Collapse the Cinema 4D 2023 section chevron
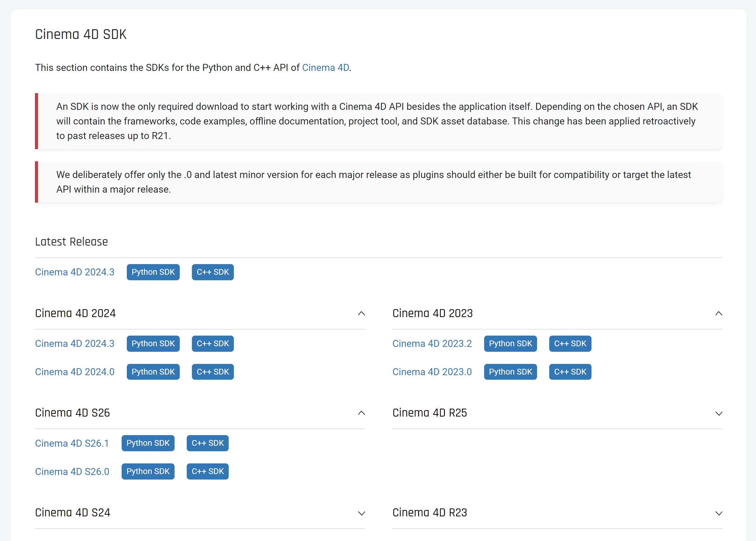 point(718,313)
